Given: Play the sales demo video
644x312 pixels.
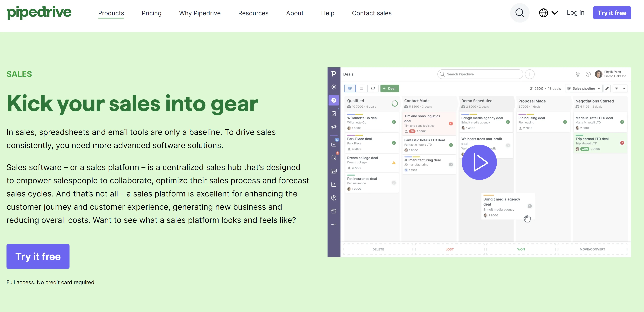Looking at the screenshot, I should point(479,162).
